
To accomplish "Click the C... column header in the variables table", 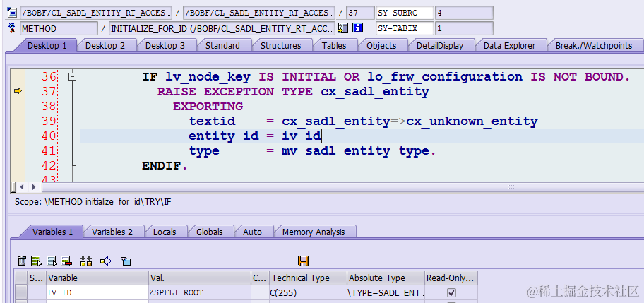I will point(260,278).
